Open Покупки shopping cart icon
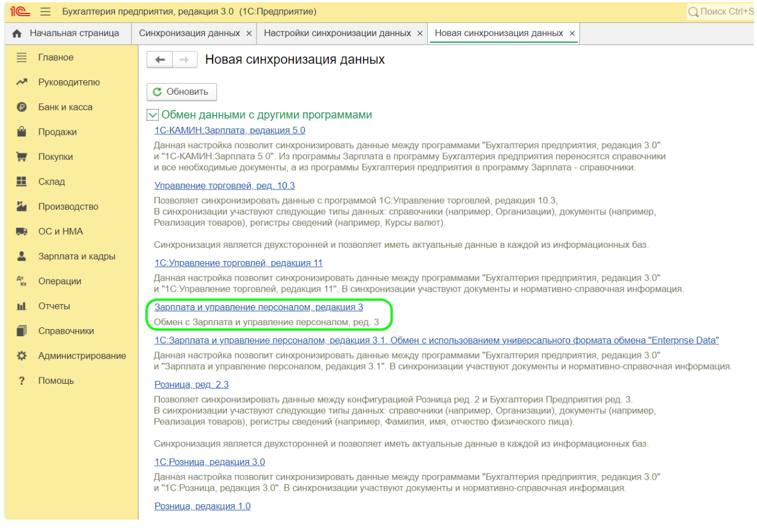The width and height of the screenshot is (757, 532). pyautogui.click(x=22, y=157)
